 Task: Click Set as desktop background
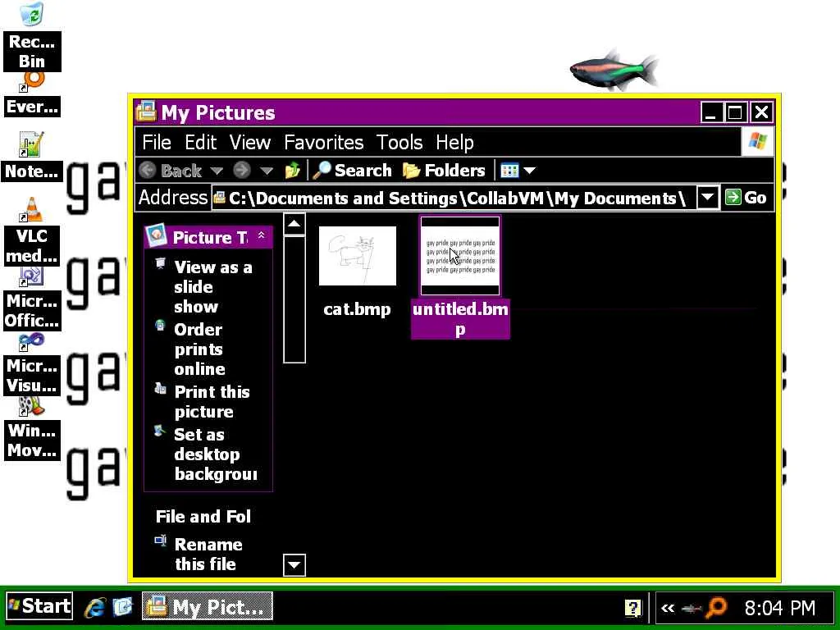(216, 454)
